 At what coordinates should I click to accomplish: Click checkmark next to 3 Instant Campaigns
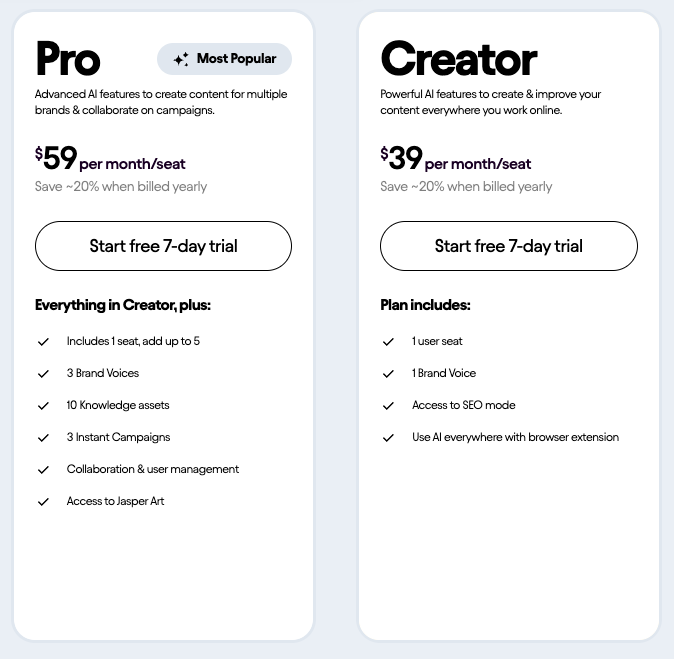point(43,438)
